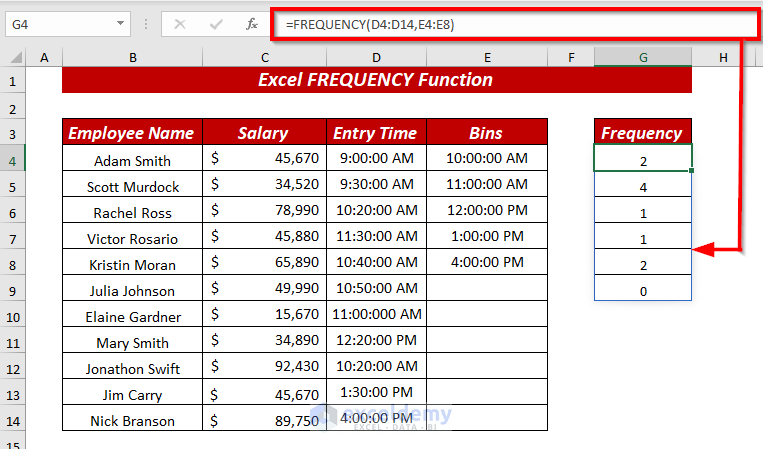Select the Excel FREQUENCY Function title cell
This screenshot has height=449, width=763.
coord(376,80)
